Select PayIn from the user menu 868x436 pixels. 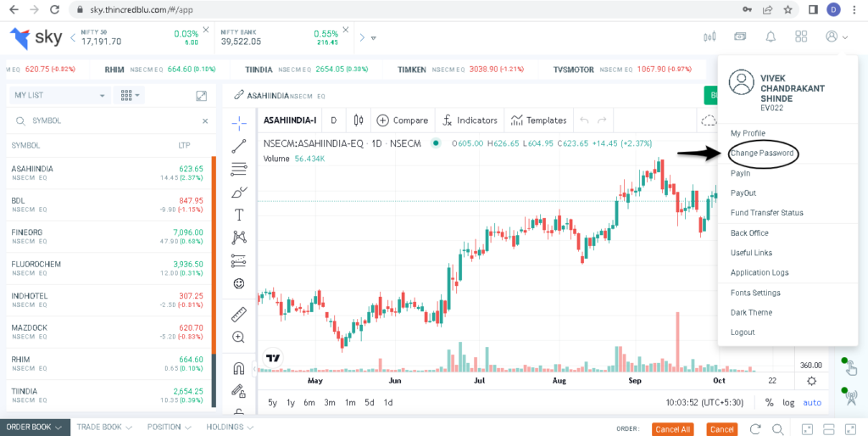740,173
